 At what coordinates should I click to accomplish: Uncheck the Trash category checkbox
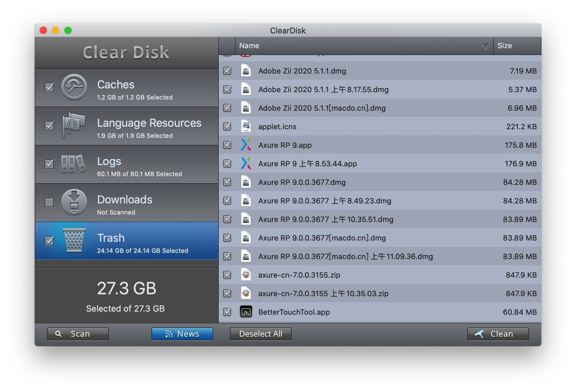(49, 241)
